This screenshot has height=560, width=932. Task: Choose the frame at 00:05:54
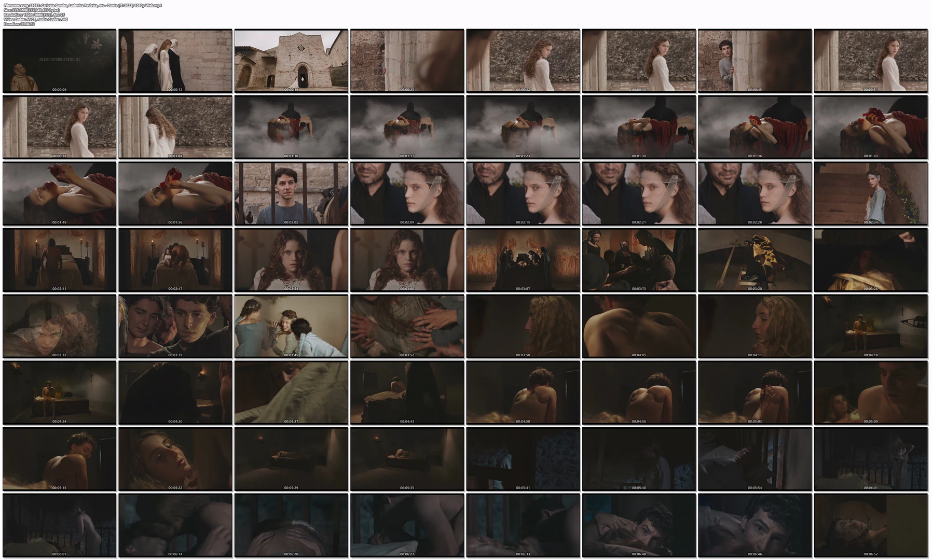pos(755,459)
